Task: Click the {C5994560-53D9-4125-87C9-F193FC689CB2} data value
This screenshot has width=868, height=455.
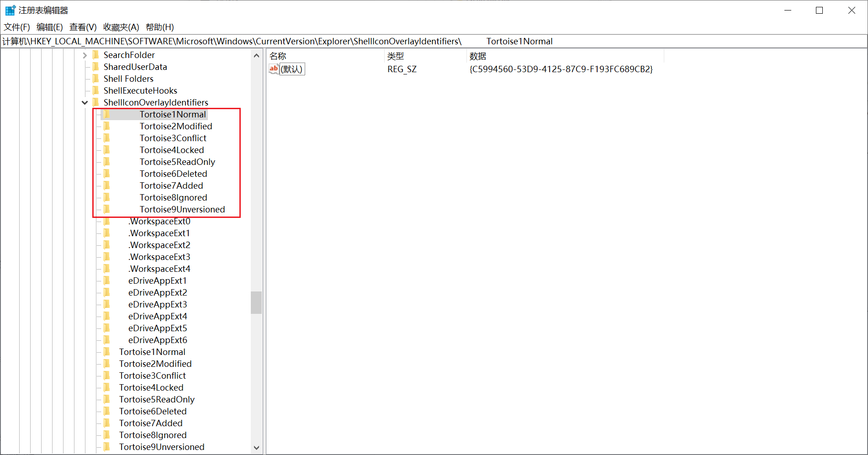Action: 561,69
